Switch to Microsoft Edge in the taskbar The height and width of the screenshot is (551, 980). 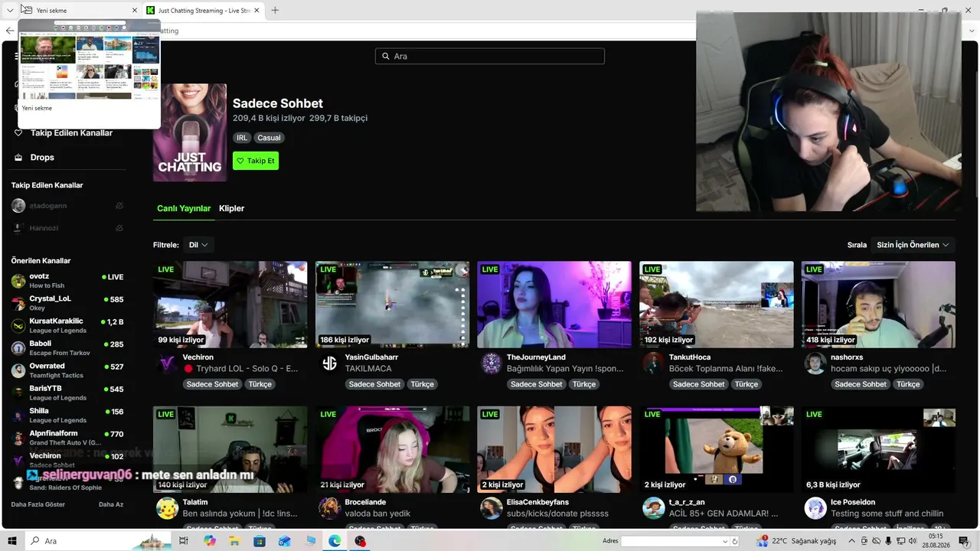[335, 541]
